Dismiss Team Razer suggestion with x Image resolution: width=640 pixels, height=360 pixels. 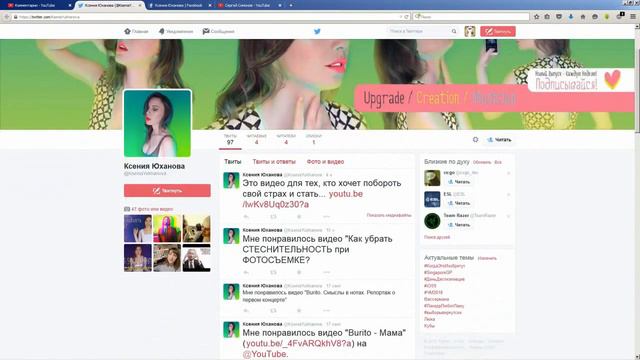coord(509,216)
